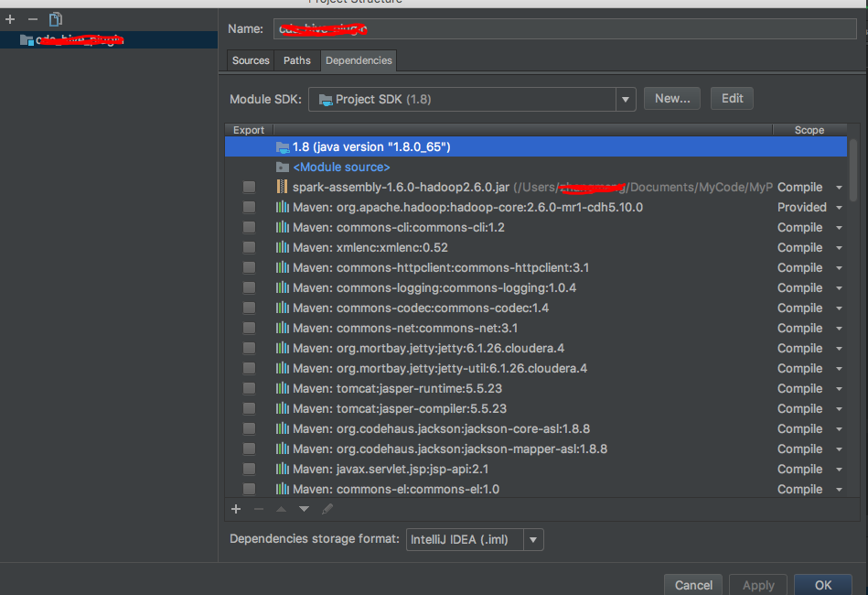868x595 pixels.
Task: Click the jetty:6.1.26 library icon
Action: (283, 348)
